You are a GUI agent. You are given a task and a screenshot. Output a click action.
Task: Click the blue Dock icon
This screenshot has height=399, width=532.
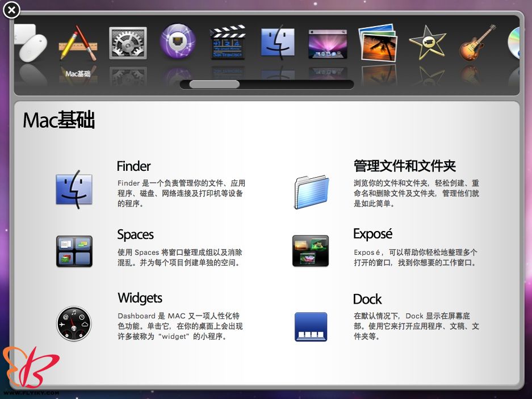click(x=311, y=327)
